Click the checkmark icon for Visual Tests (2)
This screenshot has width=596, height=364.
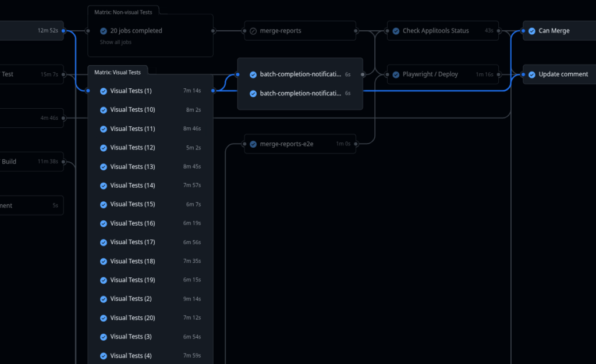[104, 299]
